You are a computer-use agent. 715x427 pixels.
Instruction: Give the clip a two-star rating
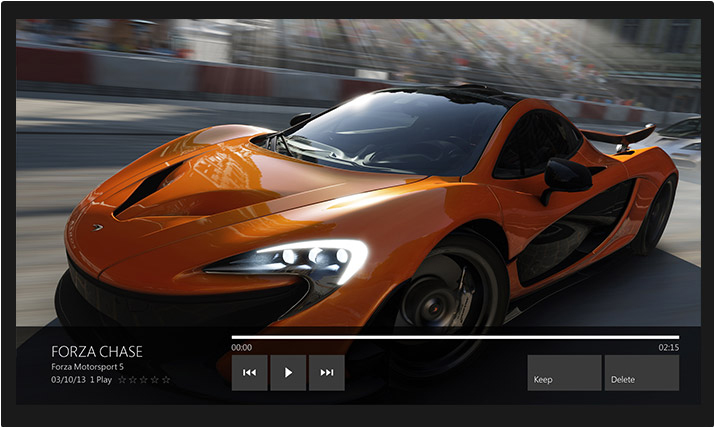coord(134,380)
